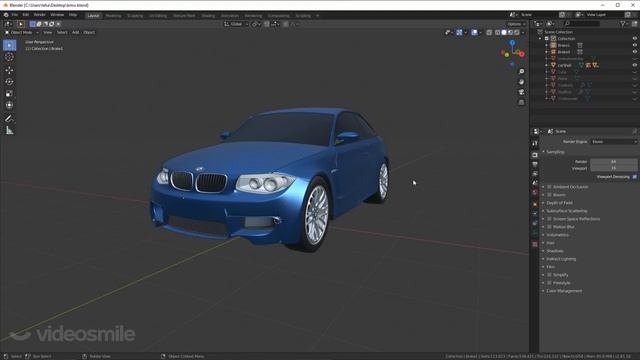
Task: Open the viewport Object menu
Action: [89, 32]
